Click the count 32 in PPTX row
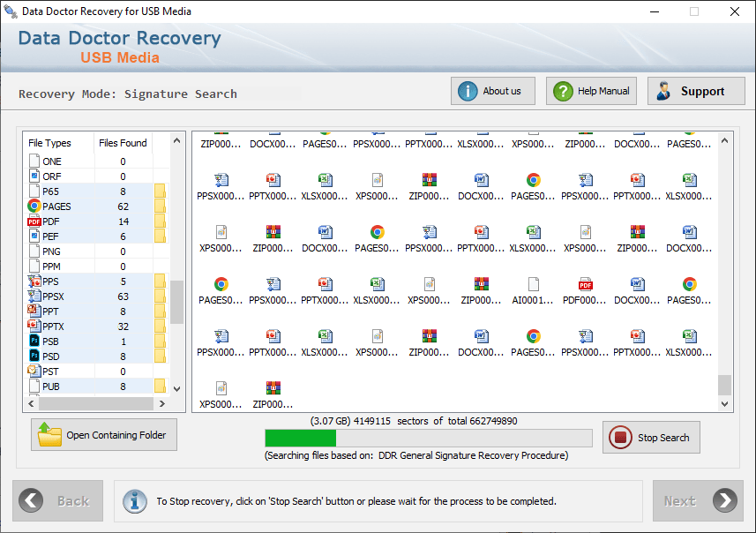 pyautogui.click(x=123, y=327)
